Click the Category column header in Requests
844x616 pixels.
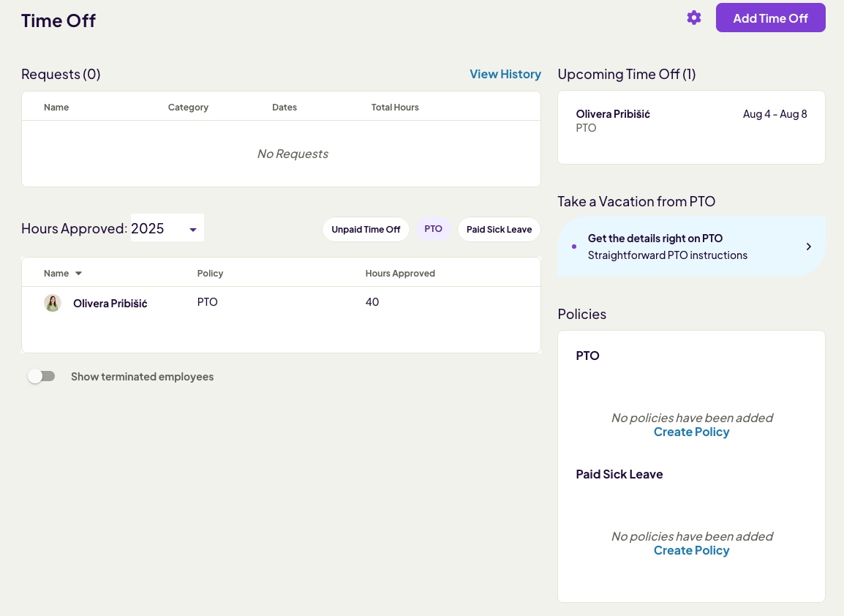coord(188,108)
